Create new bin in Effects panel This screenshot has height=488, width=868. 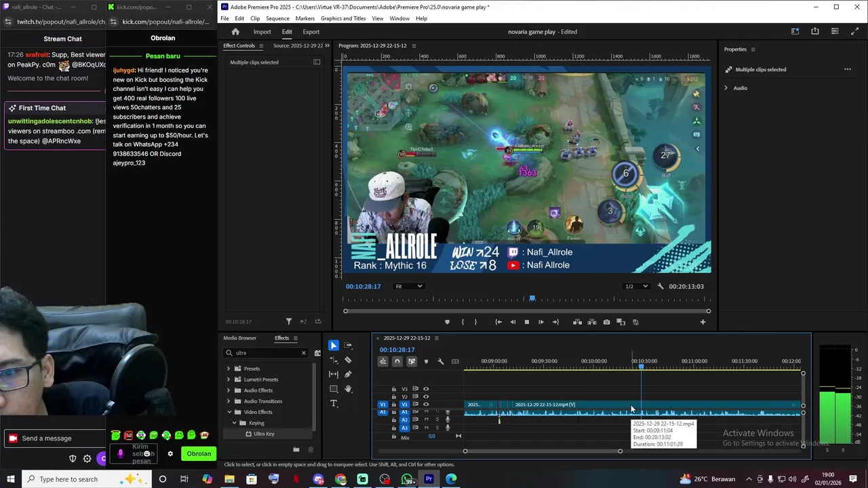point(296,449)
